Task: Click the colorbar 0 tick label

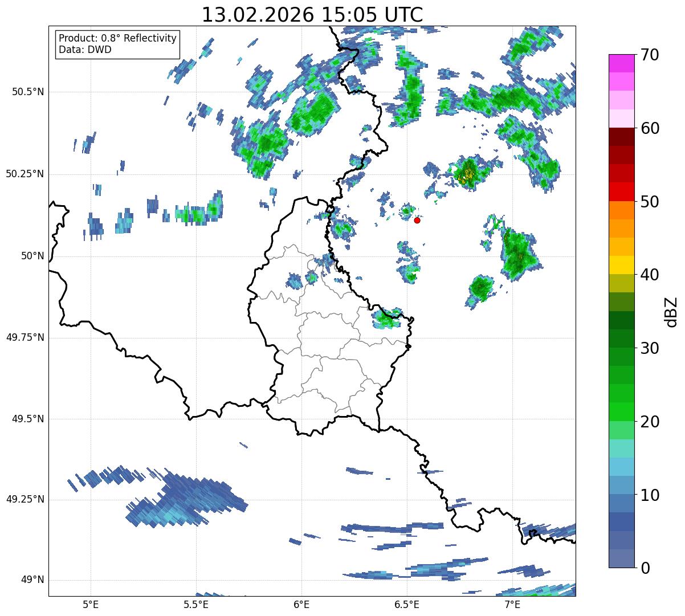Action: pyautogui.click(x=644, y=568)
